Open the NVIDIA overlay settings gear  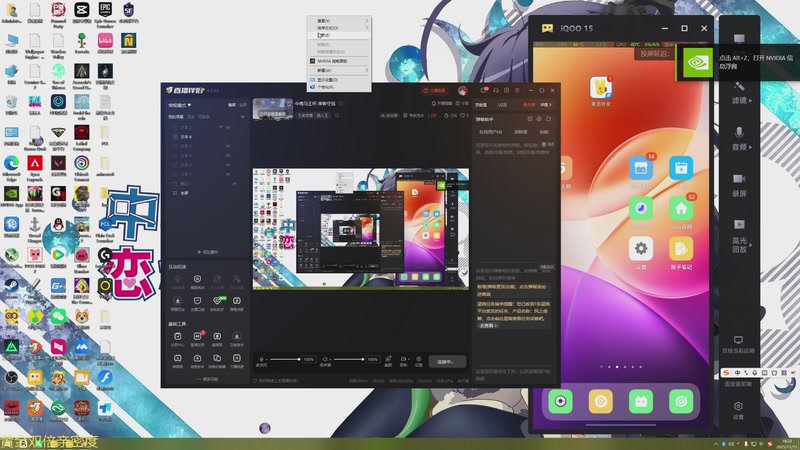tap(739, 406)
